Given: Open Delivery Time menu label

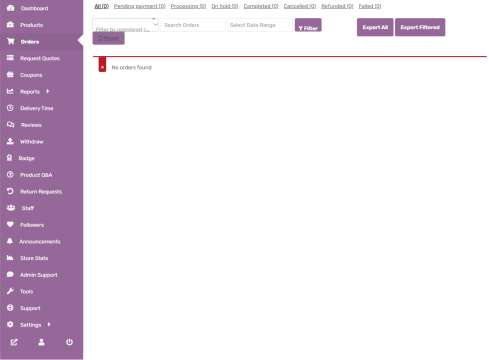Looking at the screenshot, I should 37,108.
